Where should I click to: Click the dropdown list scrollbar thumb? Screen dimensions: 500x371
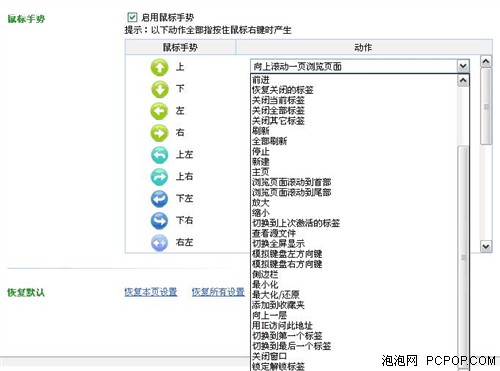click(463, 257)
